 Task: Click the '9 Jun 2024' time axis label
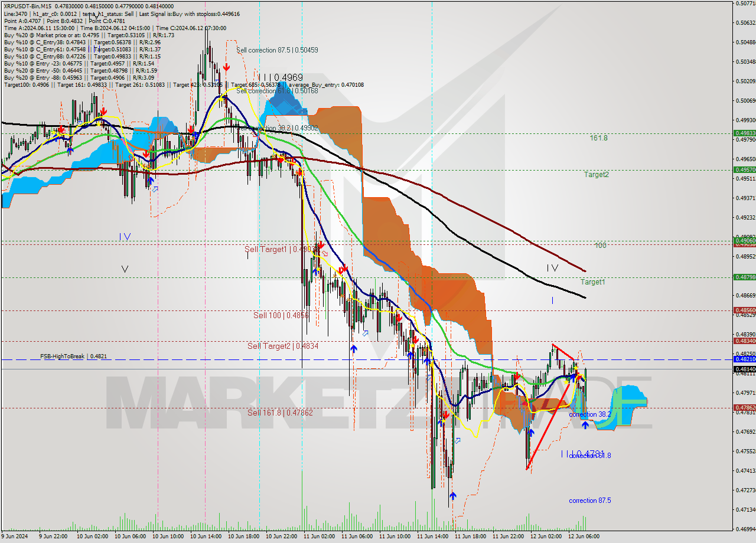tap(15, 537)
